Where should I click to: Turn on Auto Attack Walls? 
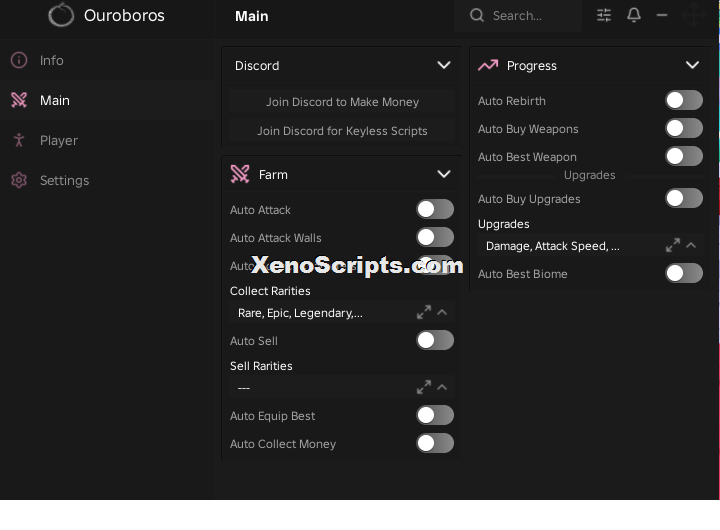tap(435, 237)
